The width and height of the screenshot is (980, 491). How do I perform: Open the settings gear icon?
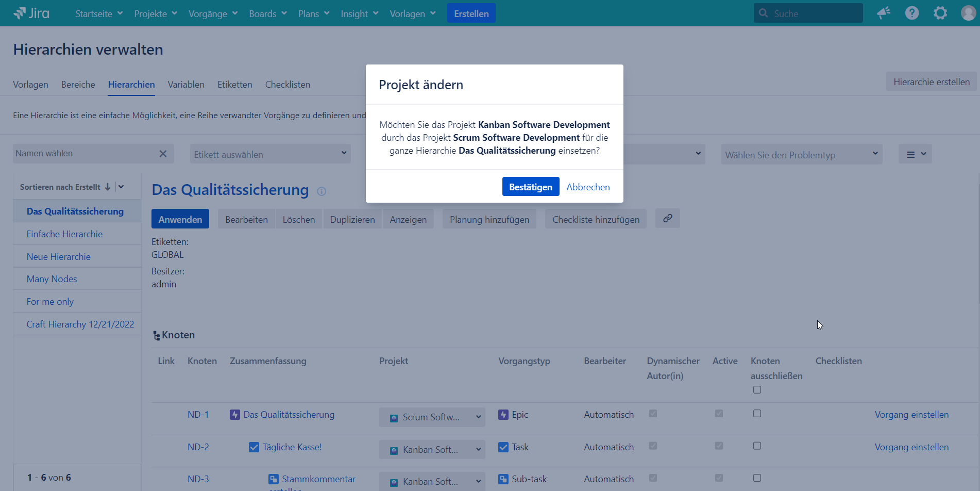[x=940, y=13]
